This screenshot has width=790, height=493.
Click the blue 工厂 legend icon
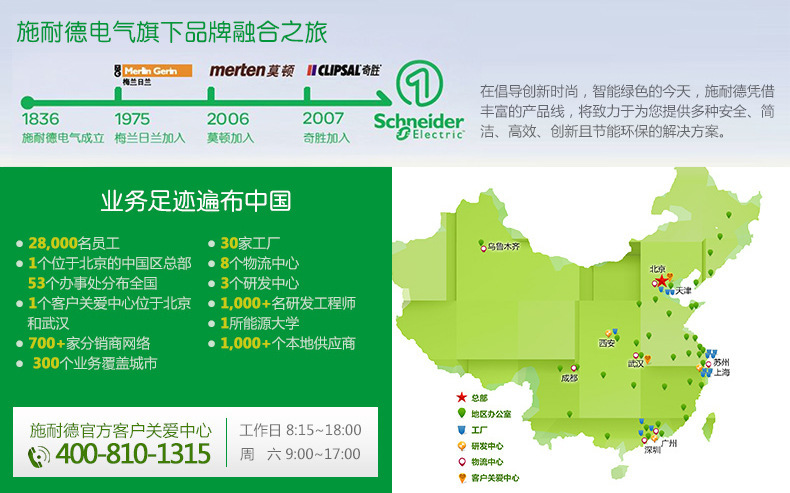tap(461, 430)
